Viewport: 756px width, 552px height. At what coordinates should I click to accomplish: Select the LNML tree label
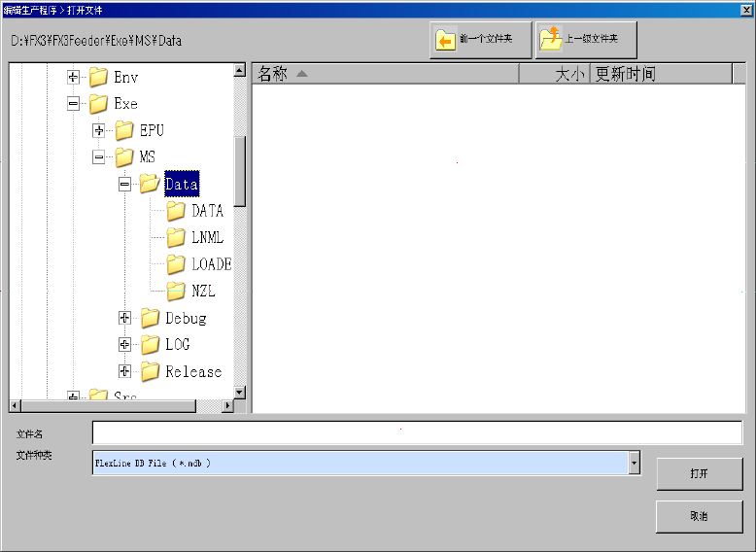tap(208, 237)
